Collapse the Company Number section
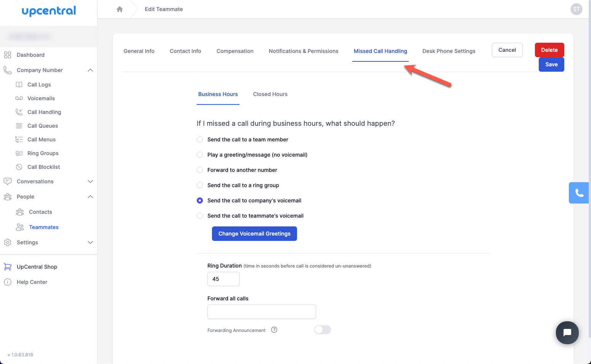 pyautogui.click(x=90, y=70)
